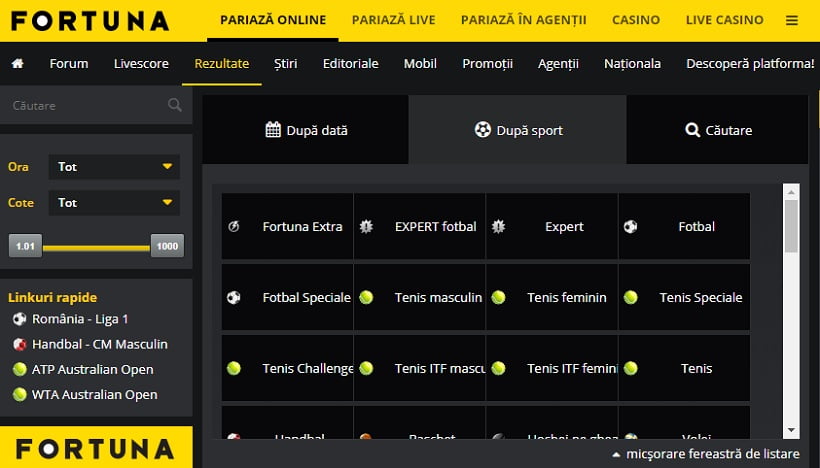Open the hamburger menu icon
820x468 pixels.
pos(792,20)
